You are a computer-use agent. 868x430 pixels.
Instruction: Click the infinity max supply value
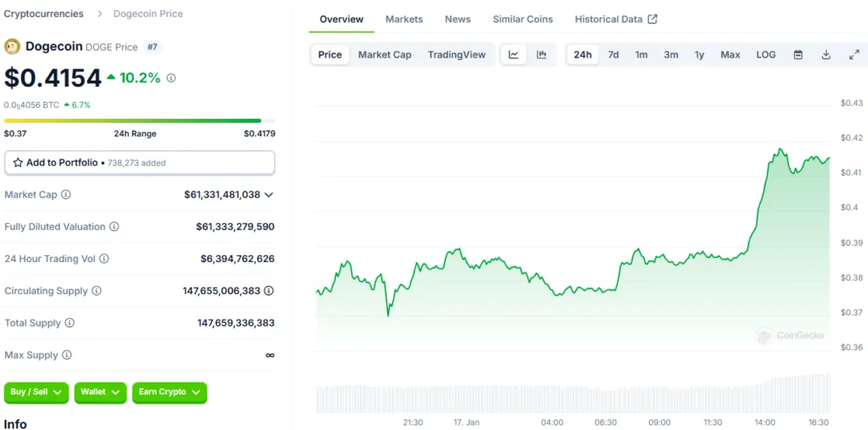(270, 355)
